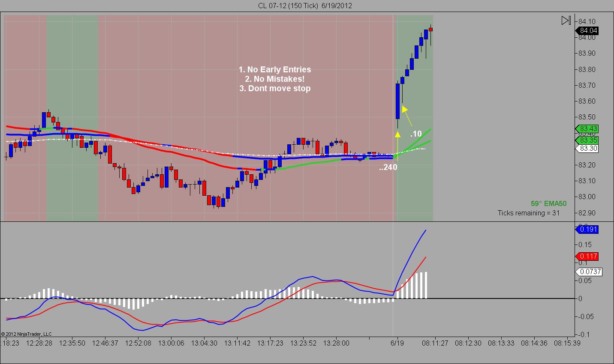This screenshot has width=614, height=364.
Task: Click the 12:28:28 time axis label
Action: pos(39,343)
